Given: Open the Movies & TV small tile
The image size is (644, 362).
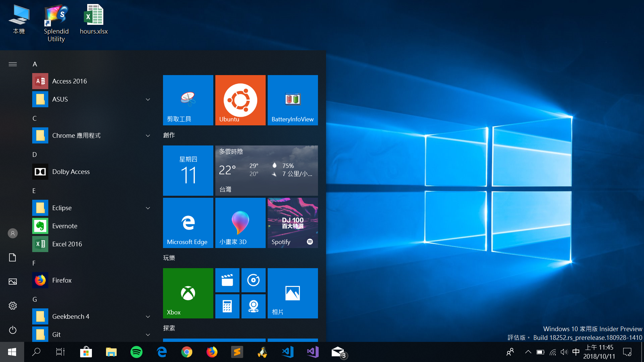Looking at the screenshot, I should 227,280.
